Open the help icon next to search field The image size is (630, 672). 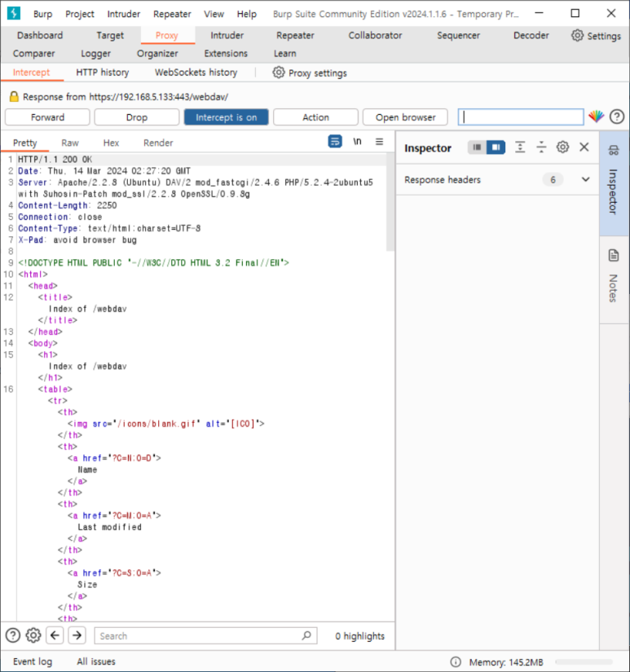click(x=617, y=116)
